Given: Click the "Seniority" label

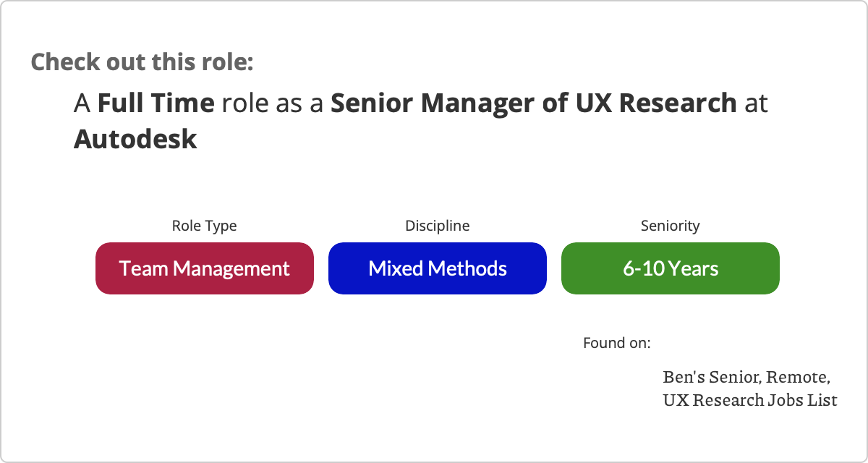Looking at the screenshot, I should (x=670, y=226).
